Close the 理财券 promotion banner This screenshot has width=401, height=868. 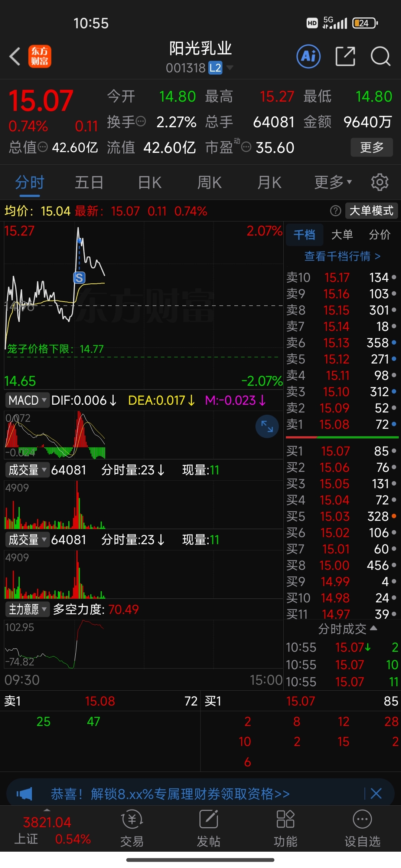tap(376, 794)
